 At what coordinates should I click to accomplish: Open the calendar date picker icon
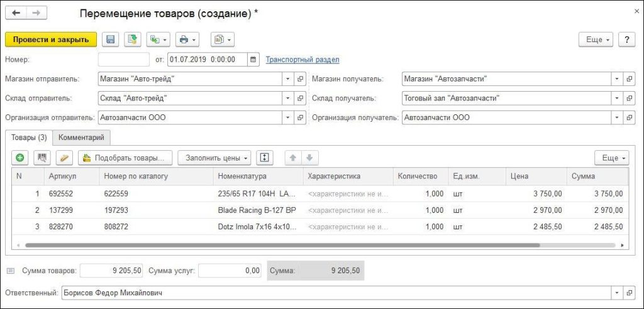pyautogui.click(x=253, y=60)
